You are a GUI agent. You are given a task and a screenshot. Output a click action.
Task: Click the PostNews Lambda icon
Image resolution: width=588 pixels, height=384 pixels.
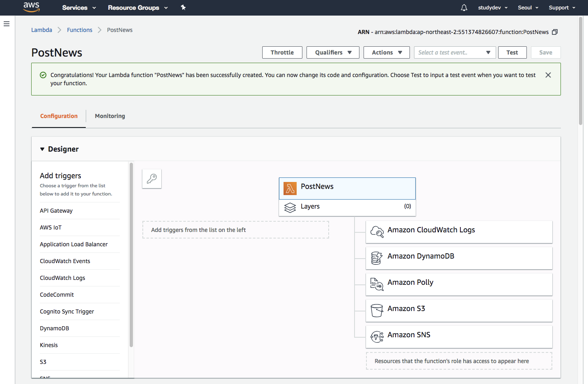[290, 189]
